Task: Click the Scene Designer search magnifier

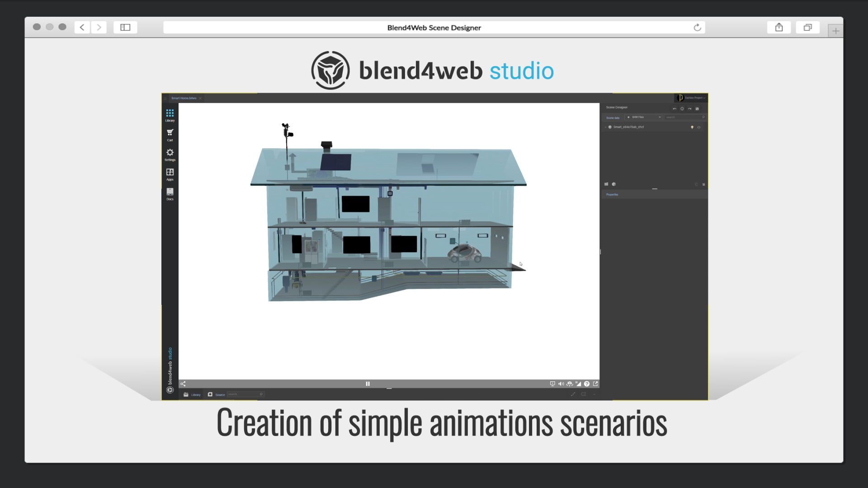Action: point(703,117)
